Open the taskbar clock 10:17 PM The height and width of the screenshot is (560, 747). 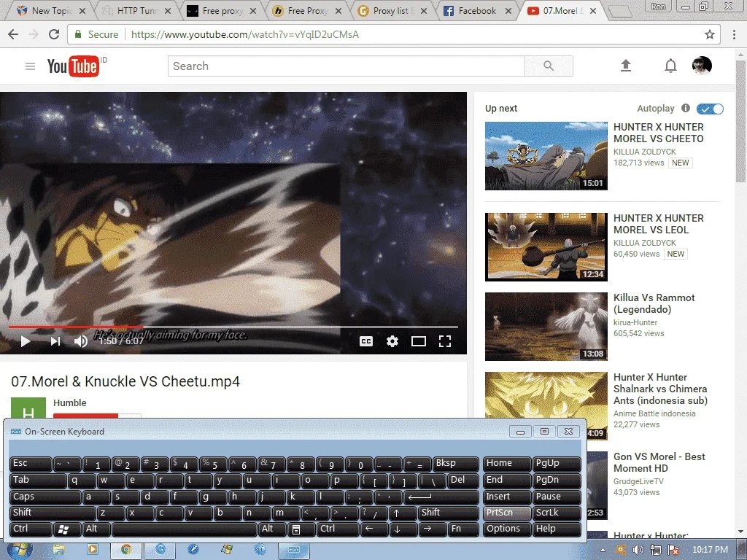tap(710, 550)
